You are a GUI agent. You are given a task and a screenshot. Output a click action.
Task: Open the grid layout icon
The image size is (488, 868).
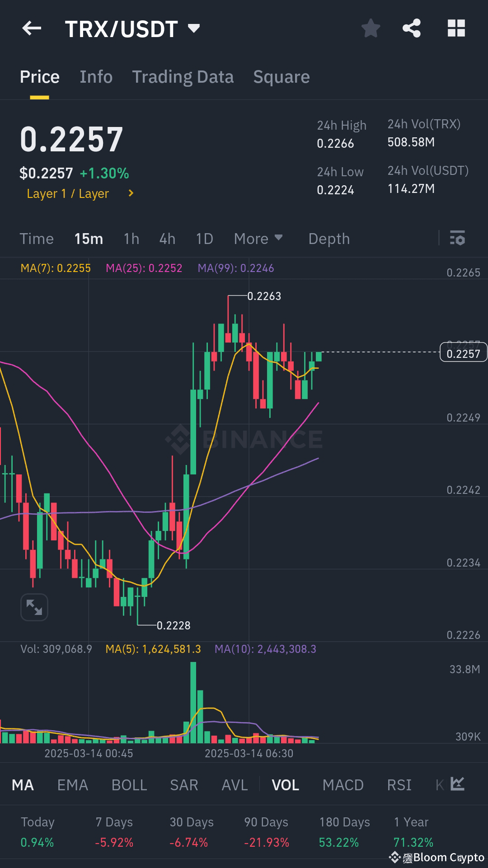[456, 28]
